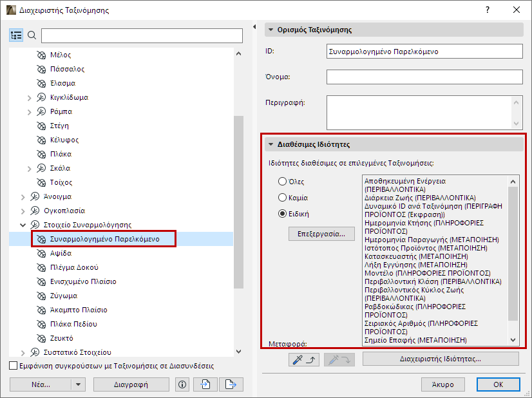This screenshot has height=398, width=532.
Task: Collapse the Στοιχείο Συναρμολόγησης node
Action: coord(23,225)
